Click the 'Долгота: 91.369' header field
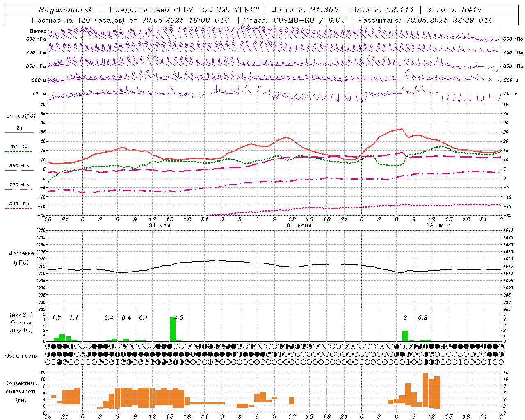This screenshot has width=525, height=420. [x=305, y=10]
